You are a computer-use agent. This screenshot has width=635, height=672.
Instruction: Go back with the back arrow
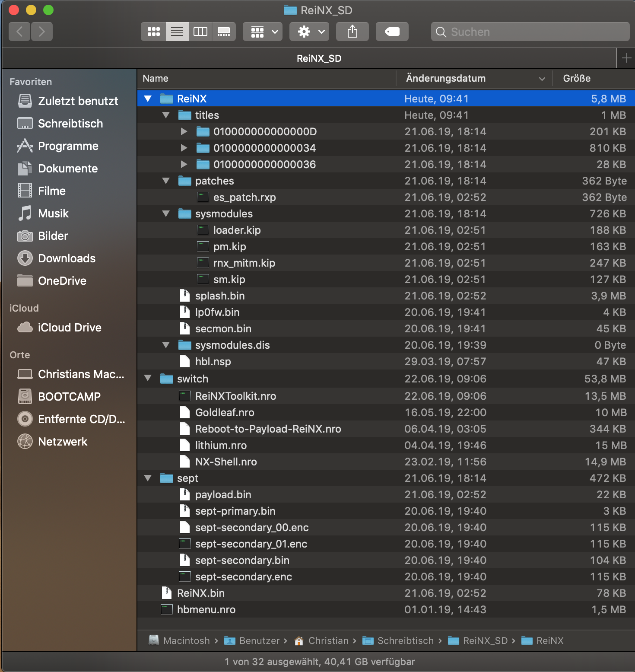pyautogui.click(x=19, y=32)
